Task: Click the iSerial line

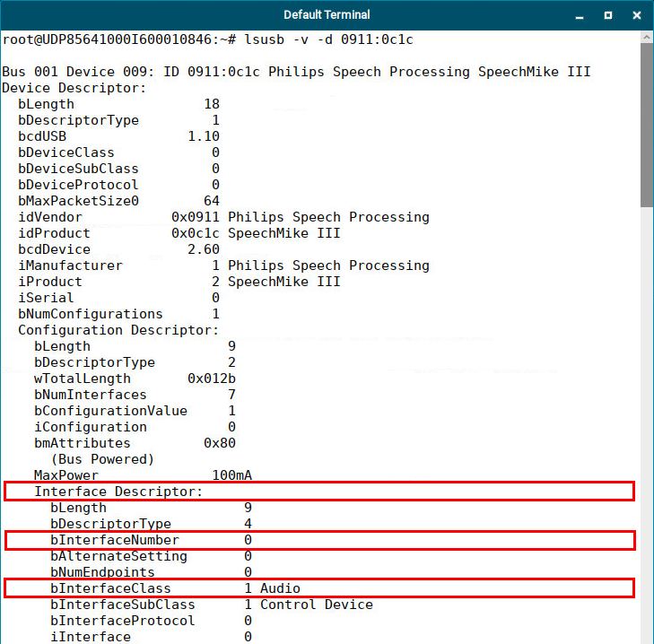Action: click(x=119, y=298)
